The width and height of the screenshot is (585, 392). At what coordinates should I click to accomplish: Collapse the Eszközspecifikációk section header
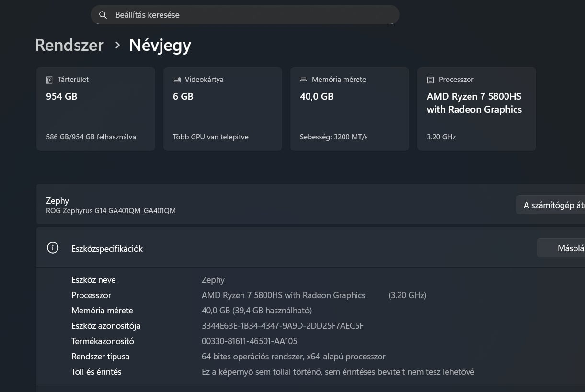coord(287,248)
